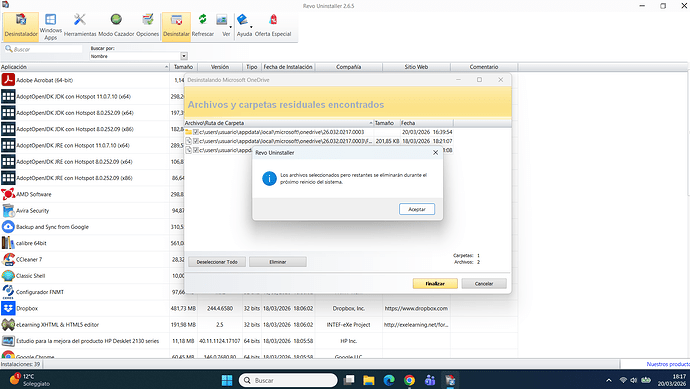Sort by the Tamaño column in the main list
690x389 pixels.
click(184, 67)
